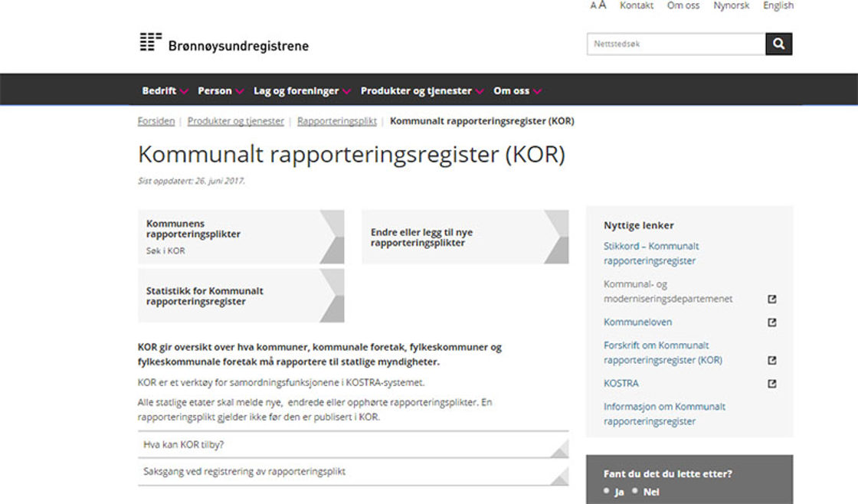Select the 'Nei' radio button
This screenshot has width=858, height=504.
coord(636,491)
